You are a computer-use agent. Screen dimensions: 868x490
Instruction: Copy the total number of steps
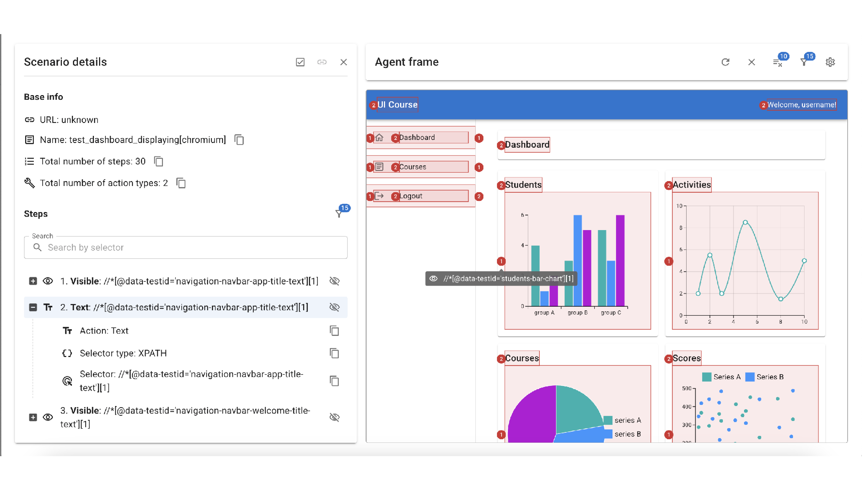point(158,161)
